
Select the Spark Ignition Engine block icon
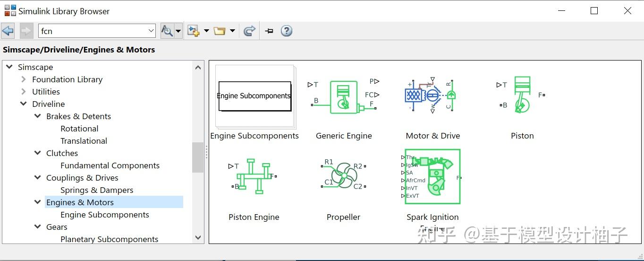click(x=432, y=177)
